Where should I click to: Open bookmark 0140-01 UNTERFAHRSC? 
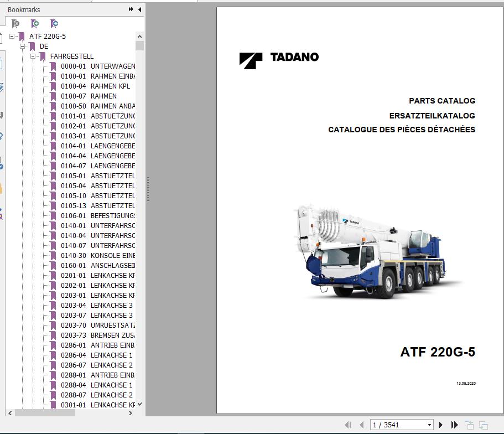[x=98, y=226]
